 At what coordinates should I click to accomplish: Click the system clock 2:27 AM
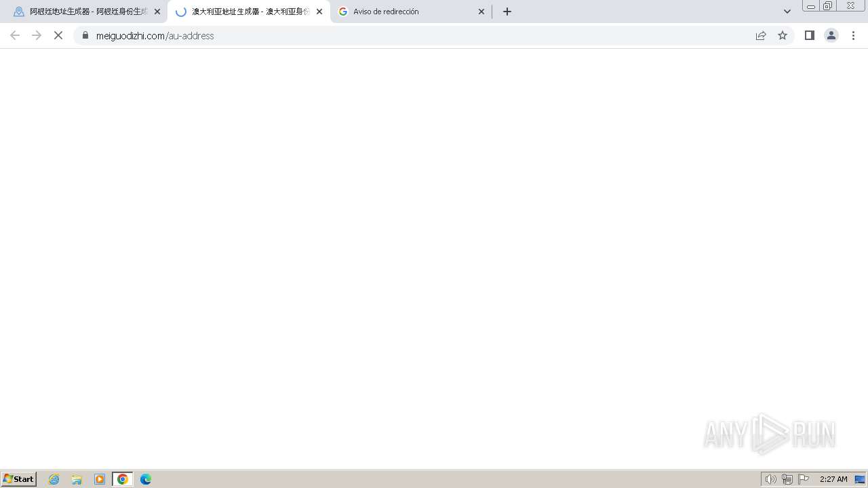[x=833, y=479]
